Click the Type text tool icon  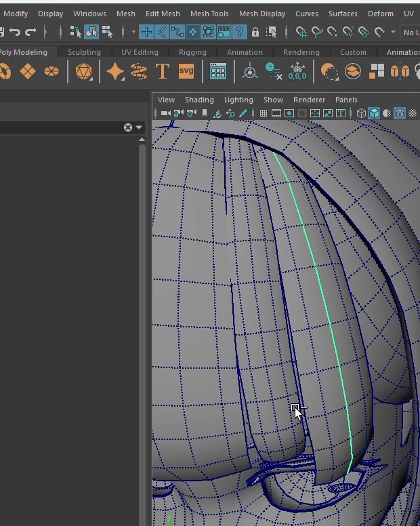click(x=162, y=71)
